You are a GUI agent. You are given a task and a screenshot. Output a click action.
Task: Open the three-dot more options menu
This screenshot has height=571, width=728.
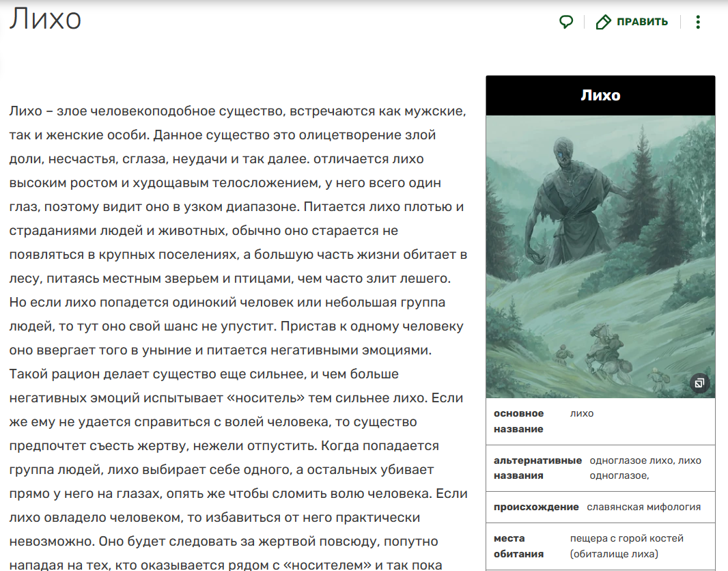pos(698,22)
